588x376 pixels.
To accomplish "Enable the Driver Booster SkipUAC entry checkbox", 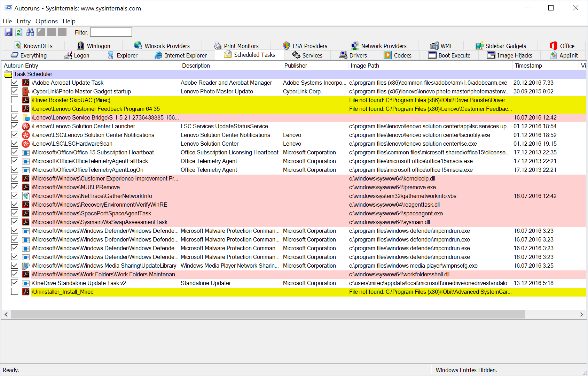I will pos(15,100).
